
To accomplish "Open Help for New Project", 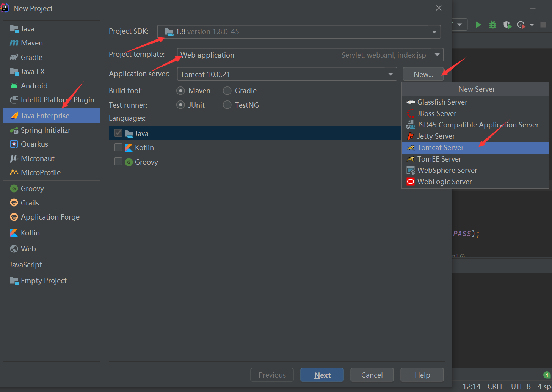I will (x=422, y=375).
